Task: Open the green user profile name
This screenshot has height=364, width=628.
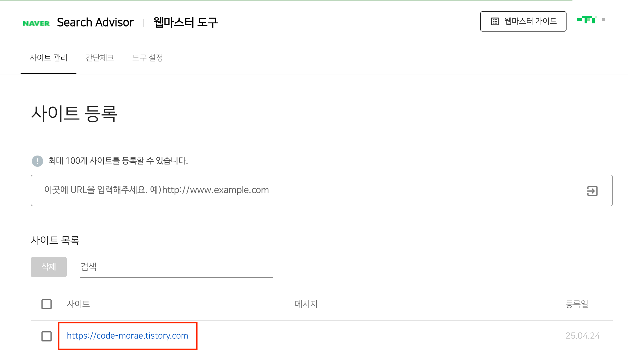Action: [586, 20]
